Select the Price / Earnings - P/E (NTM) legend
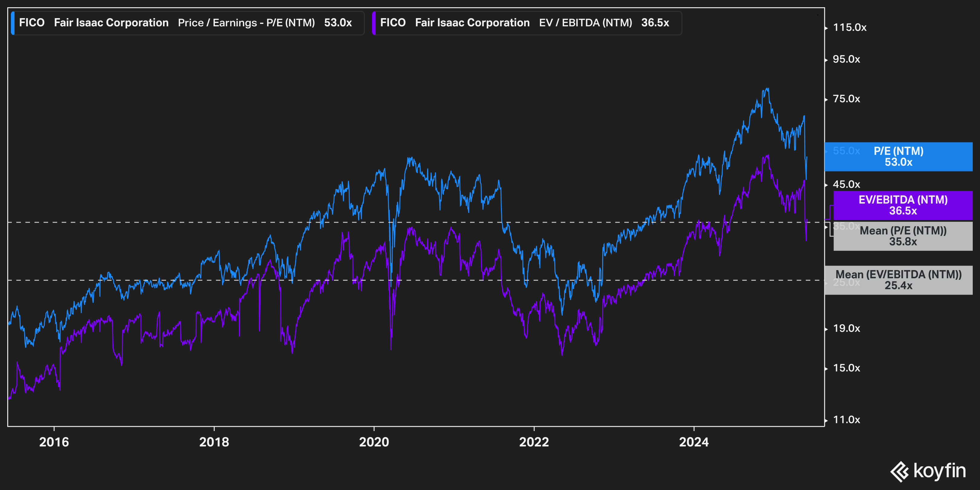This screenshot has height=490, width=980. tap(246, 23)
